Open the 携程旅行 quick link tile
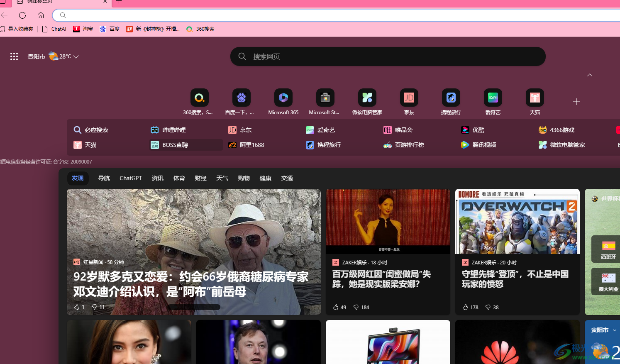This screenshot has height=364, width=620. (451, 102)
